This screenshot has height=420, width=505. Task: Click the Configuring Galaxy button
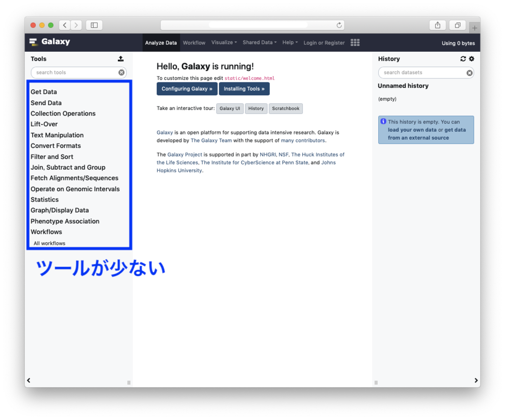(187, 89)
